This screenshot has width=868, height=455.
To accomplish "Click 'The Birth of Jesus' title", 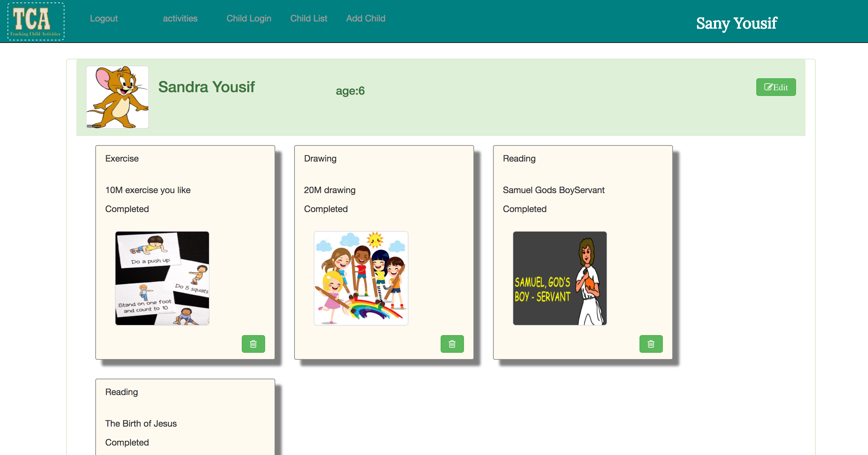I will pos(141,423).
